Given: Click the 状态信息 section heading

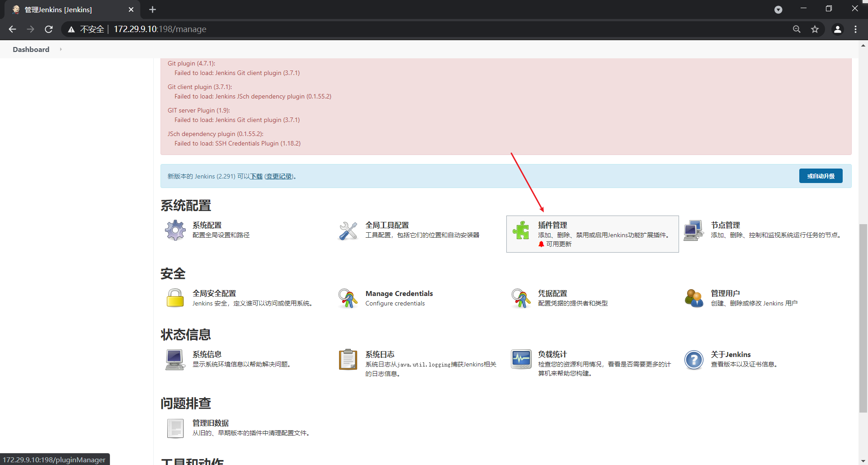Looking at the screenshot, I should [x=186, y=334].
